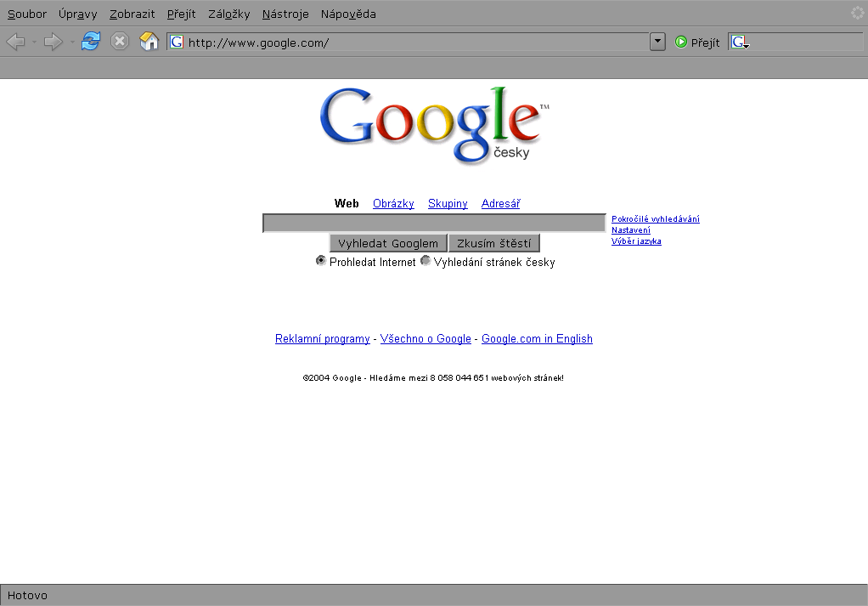Open the Forward history dropdown arrow
The image size is (868, 606).
coord(72,42)
